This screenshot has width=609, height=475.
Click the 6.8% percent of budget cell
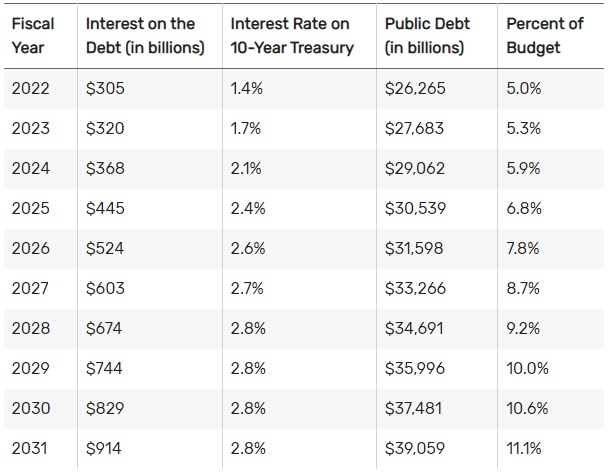(x=524, y=208)
